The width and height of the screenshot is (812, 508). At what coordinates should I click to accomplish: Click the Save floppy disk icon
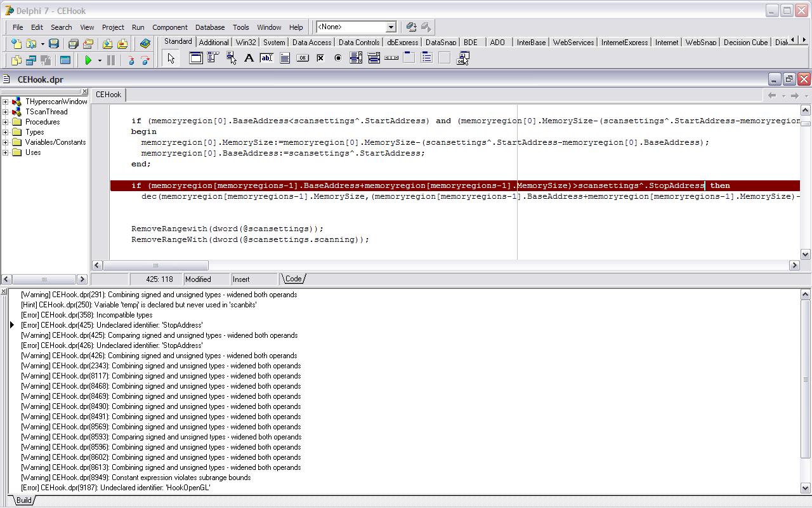(54, 44)
